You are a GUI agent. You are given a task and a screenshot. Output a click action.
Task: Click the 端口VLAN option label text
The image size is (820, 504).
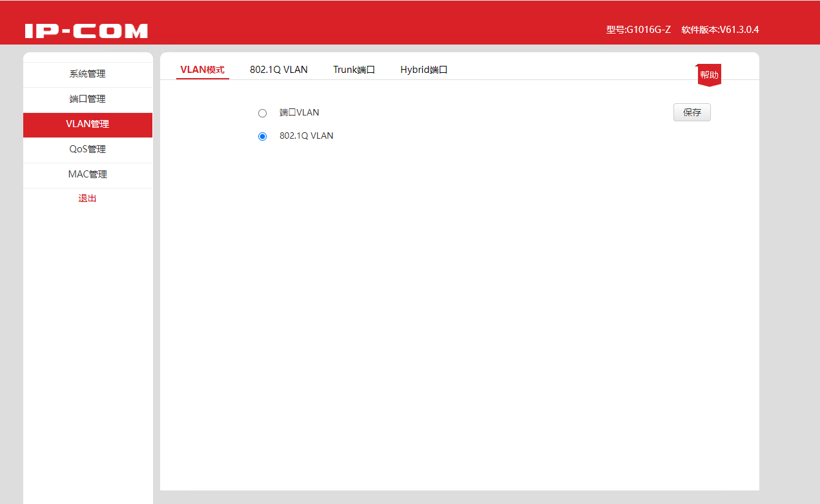tap(299, 112)
